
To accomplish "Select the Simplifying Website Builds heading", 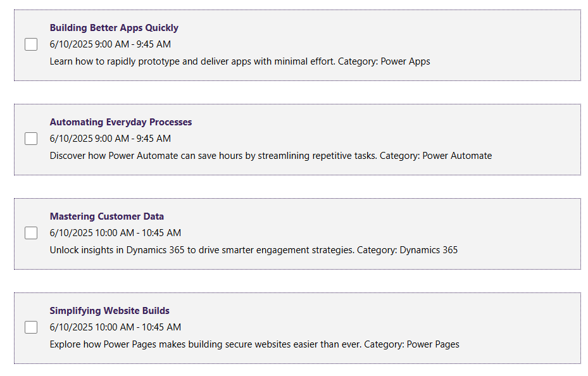I will tap(109, 311).
